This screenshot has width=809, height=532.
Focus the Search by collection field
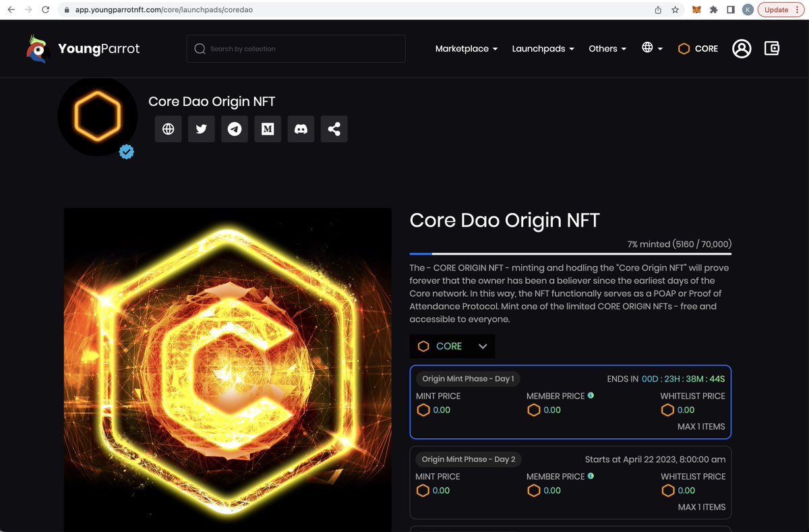point(296,49)
